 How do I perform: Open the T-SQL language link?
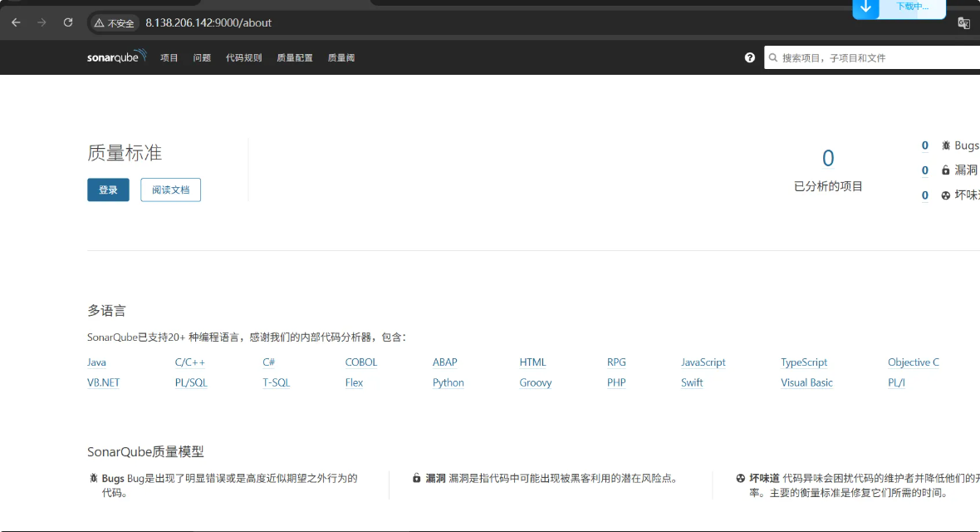point(277,382)
